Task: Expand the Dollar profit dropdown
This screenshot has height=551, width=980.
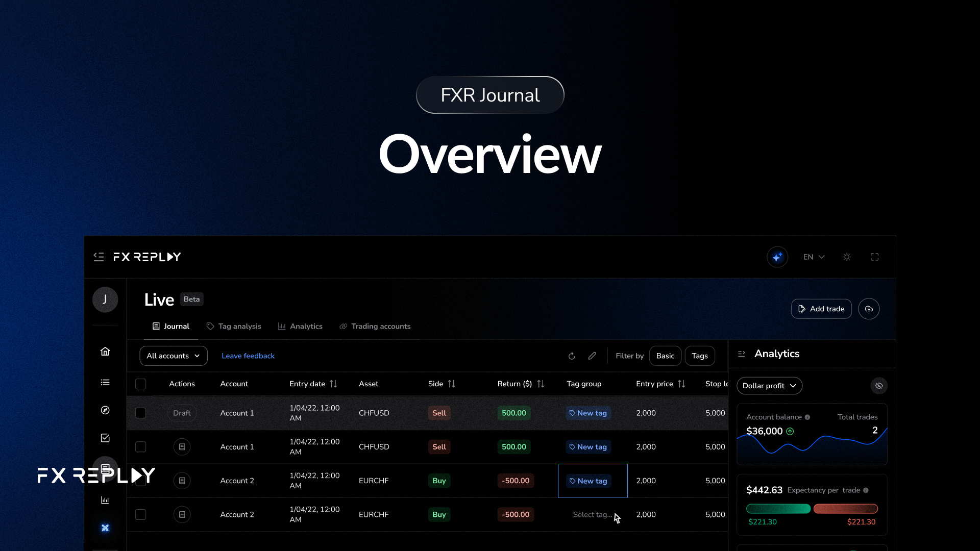Action: pyautogui.click(x=769, y=386)
